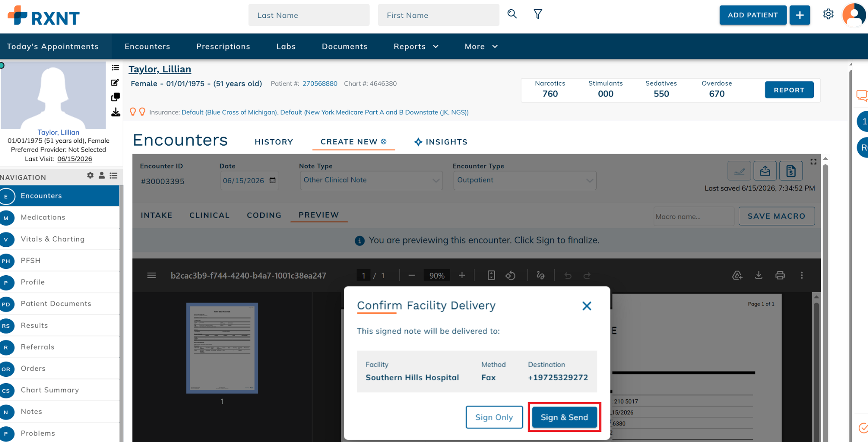Expand the Reports menu

click(x=416, y=47)
